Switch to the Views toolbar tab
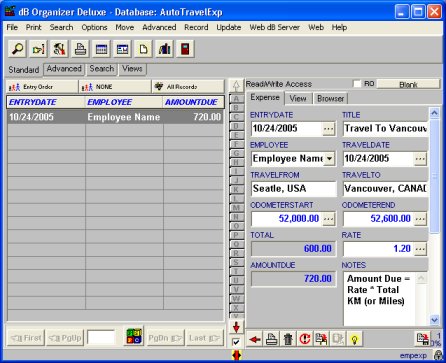Image resolution: width=446 pixels, height=363 pixels. coord(132,69)
